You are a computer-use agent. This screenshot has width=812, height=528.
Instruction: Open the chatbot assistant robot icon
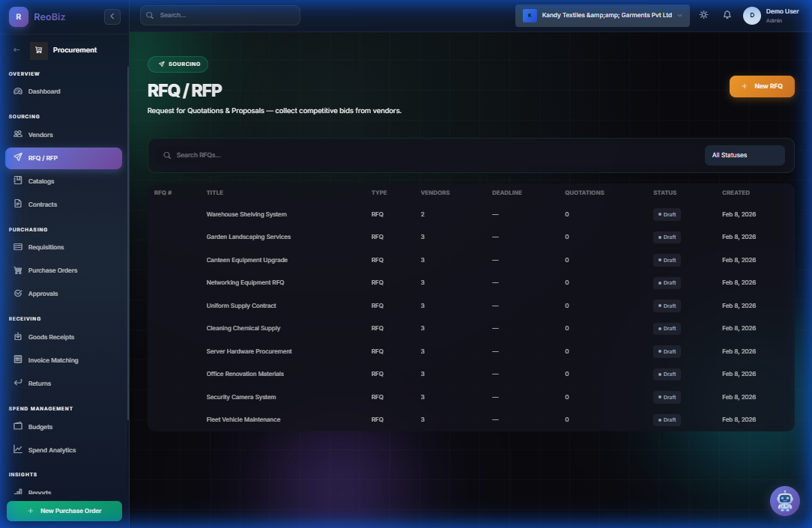[x=784, y=500]
